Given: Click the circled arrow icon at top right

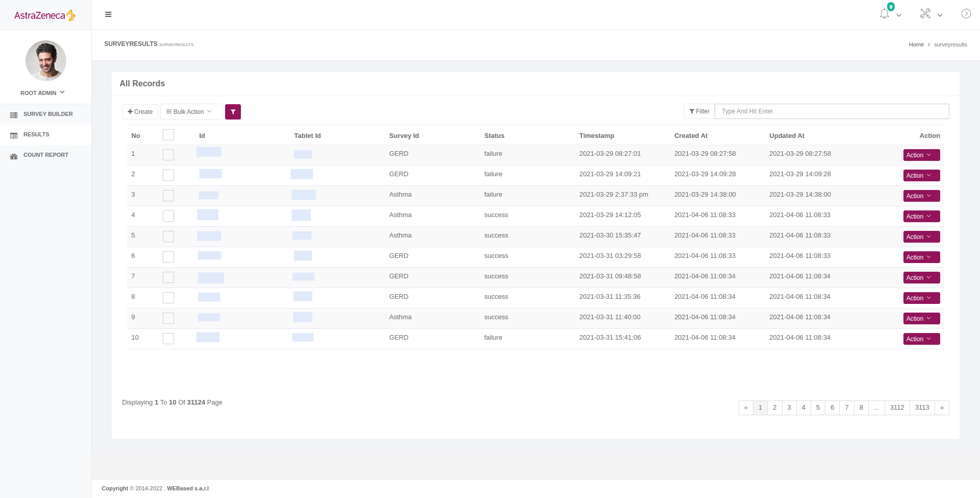Looking at the screenshot, I should pos(966,14).
